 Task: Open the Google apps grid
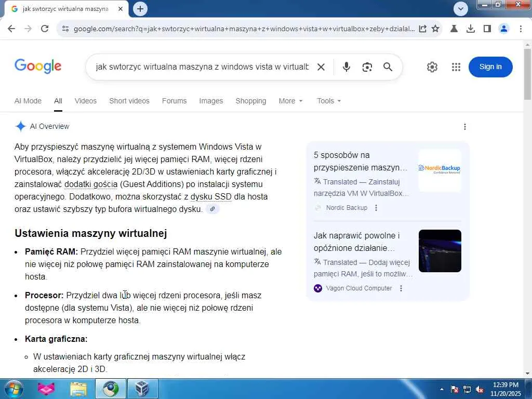(456, 67)
